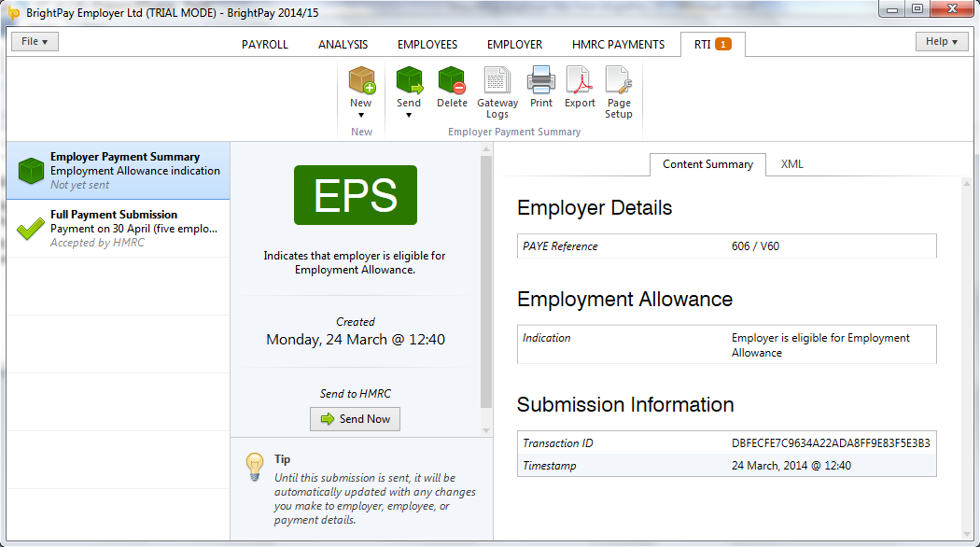The height and width of the screenshot is (547, 980).
Task: Click the Send green cube icon
Action: pos(410,80)
